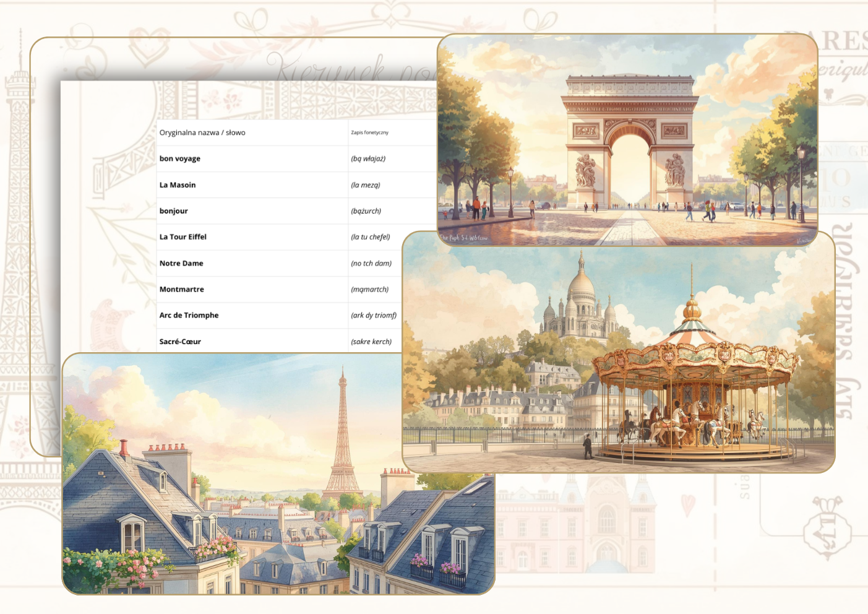Select phonetic text '(ark dy triomf)'

tap(374, 315)
